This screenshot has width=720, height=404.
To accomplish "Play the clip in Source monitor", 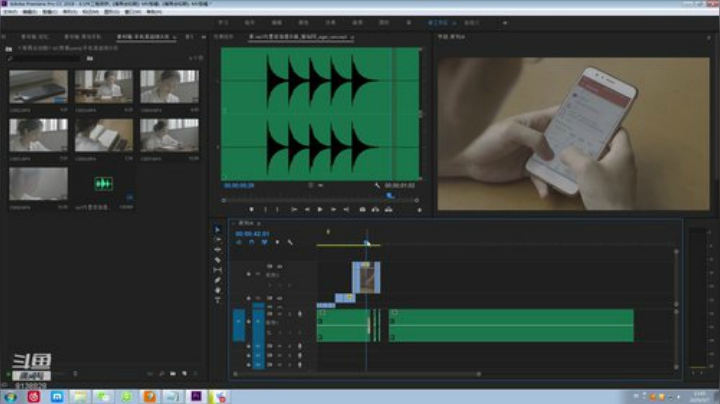I will [x=320, y=210].
